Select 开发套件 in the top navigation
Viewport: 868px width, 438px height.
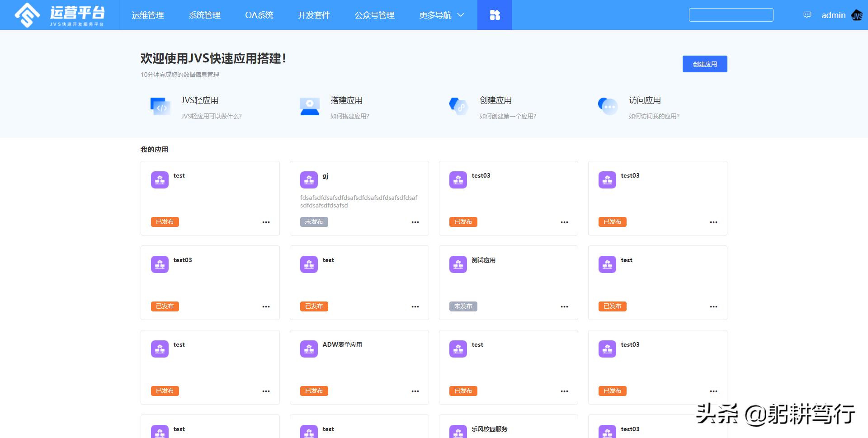click(314, 15)
